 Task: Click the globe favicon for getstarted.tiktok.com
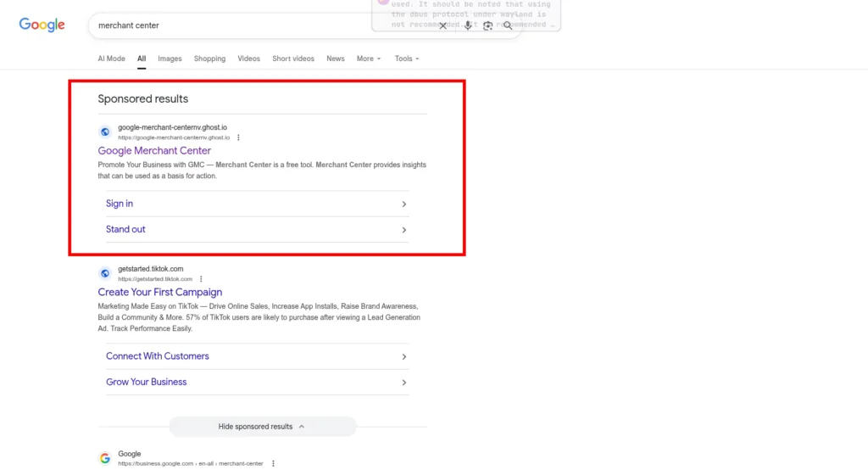[104, 273]
